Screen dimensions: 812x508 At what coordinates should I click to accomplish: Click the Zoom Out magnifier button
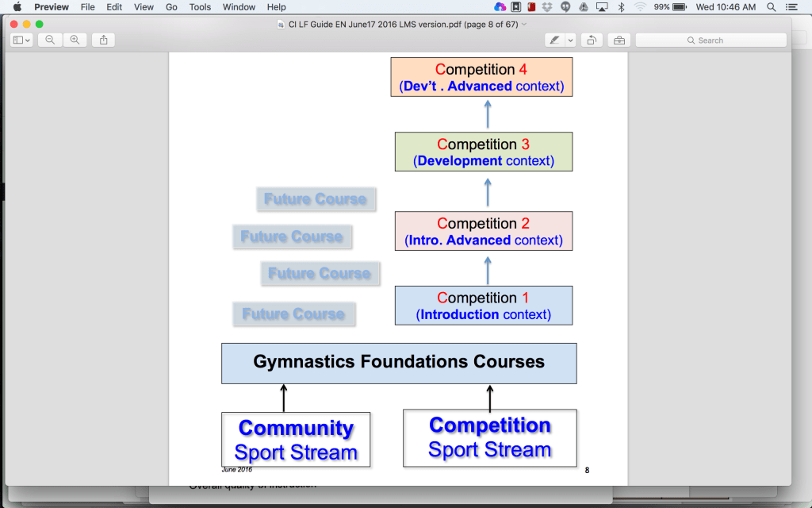click(x=50, y=40)
